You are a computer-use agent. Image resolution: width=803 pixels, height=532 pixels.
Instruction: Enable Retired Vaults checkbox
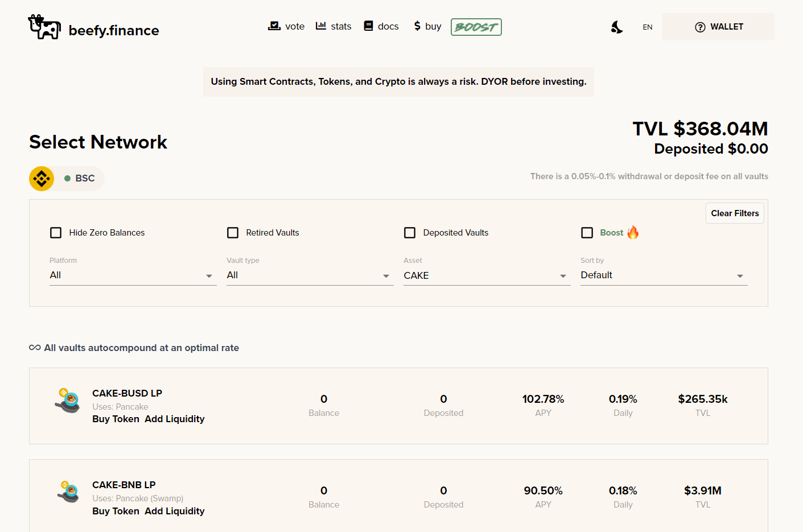233,233
